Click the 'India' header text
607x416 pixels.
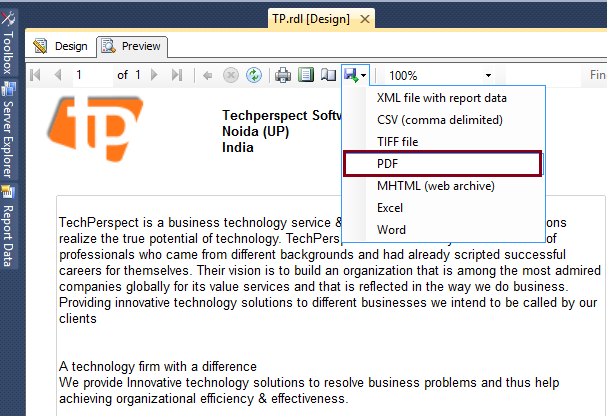pyautogui.click(x=238, y=147)
